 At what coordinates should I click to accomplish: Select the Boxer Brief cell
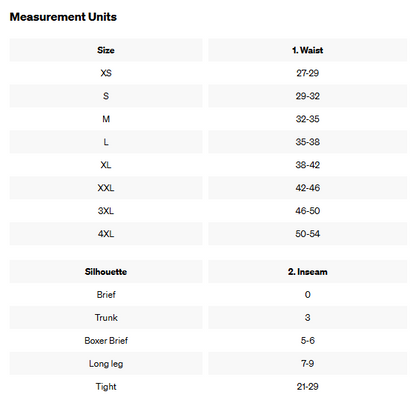click(x=106, y=341)
